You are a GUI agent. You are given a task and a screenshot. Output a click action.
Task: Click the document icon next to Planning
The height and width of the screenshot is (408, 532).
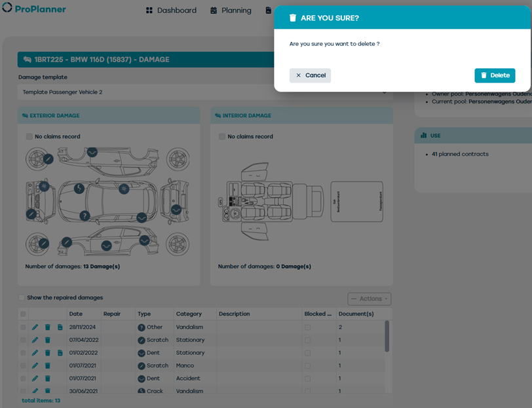pyautogui.click(x=269, y=10)
